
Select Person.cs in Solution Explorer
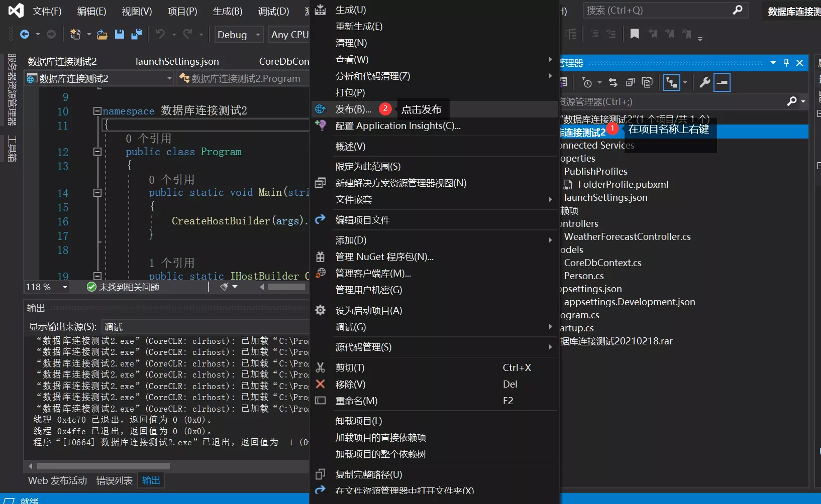coord(584,276)
